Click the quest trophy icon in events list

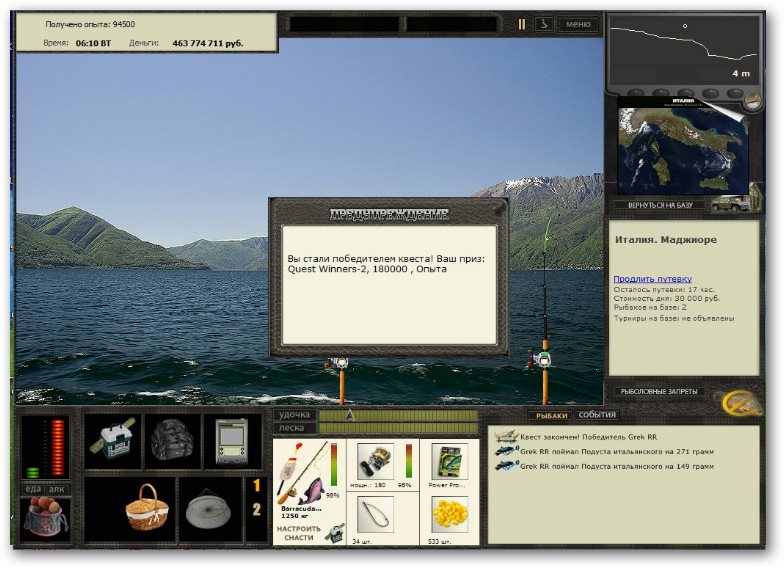coord(506,436)
